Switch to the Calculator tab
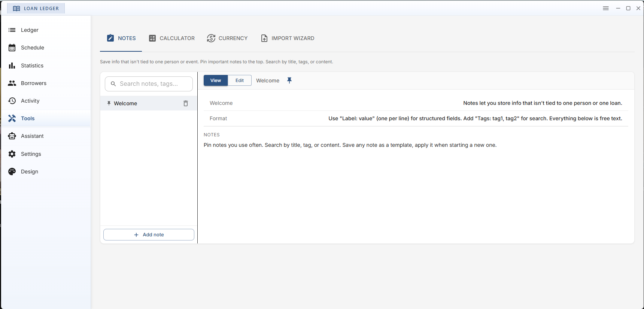The height and width of the screenshot is (309, 644). coord(172,38)
